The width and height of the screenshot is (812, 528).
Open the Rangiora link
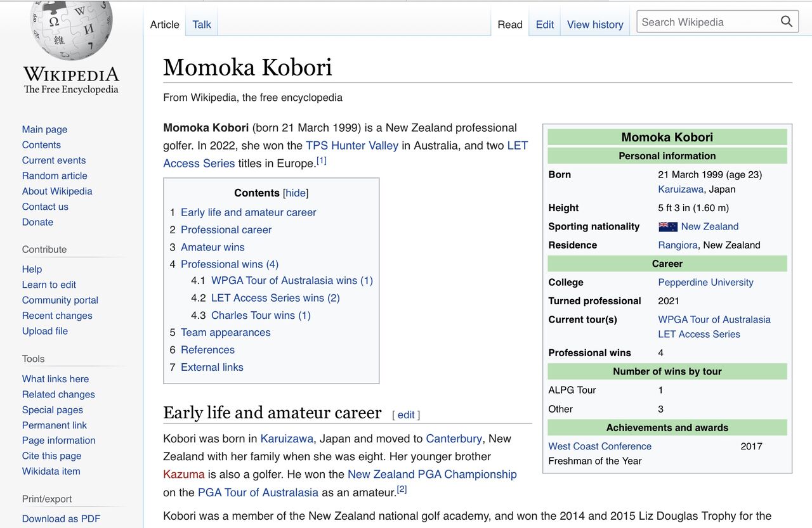click(x=678, y=245)
